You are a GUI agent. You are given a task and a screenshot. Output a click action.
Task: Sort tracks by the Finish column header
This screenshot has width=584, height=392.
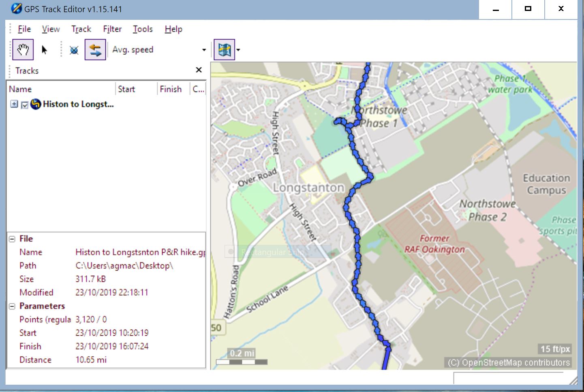point(171,89)
